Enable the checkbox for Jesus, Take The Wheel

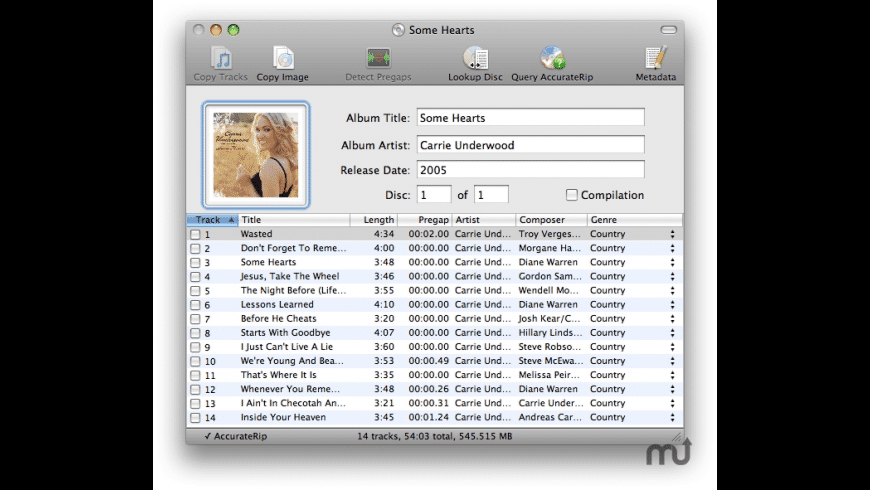[195, 276]
